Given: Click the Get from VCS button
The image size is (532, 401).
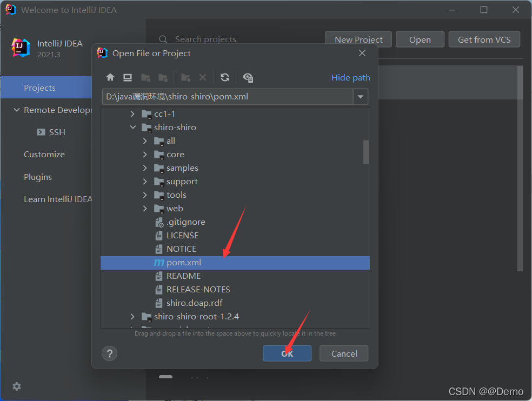Looking at the screenshot, I should point(484,39).
